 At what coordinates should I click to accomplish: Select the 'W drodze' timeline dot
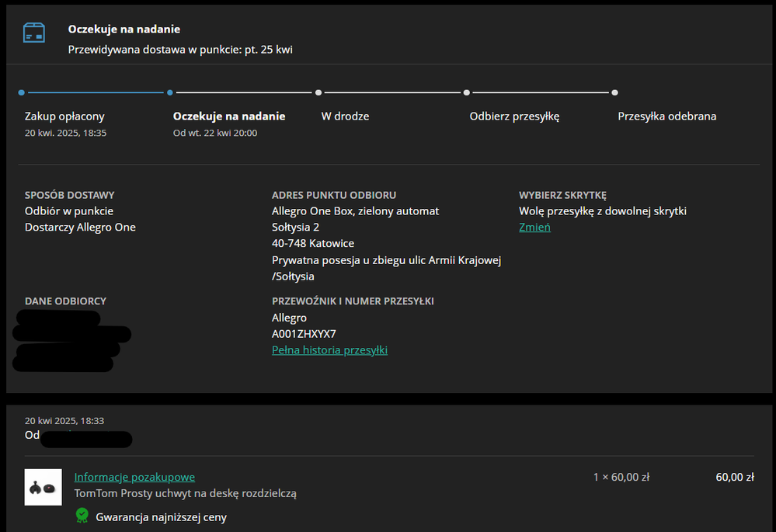coord(318,92)
